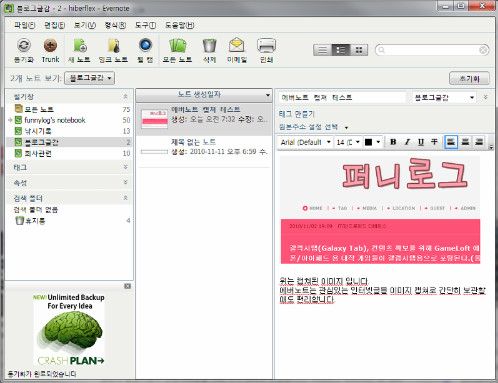Open the font size 14 dropdown
498x383 pixels.
348,142
